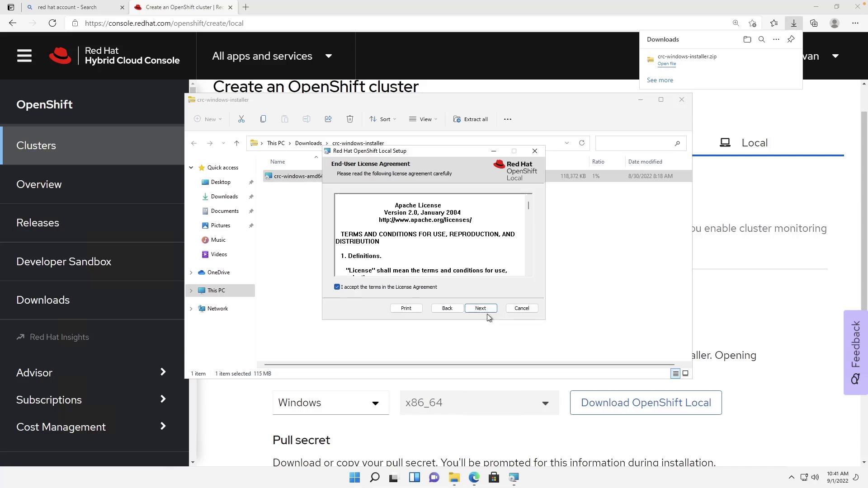Screen dimensions: 868x488
Task: Cut the selected file in Explorer
Action: pyautogui.click(x=241, y=119)
